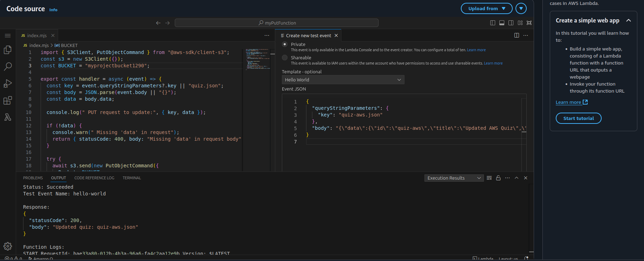Select the Private event radio button
The height and width of the screenshot is (261, 644).
pyautogui.click(x=285, y=44)
